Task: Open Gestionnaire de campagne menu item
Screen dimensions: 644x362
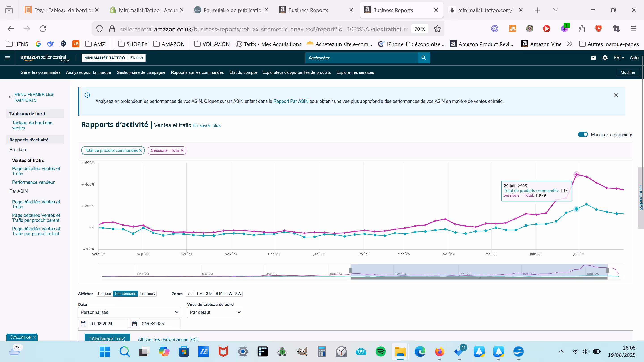Action: point(141,72)
